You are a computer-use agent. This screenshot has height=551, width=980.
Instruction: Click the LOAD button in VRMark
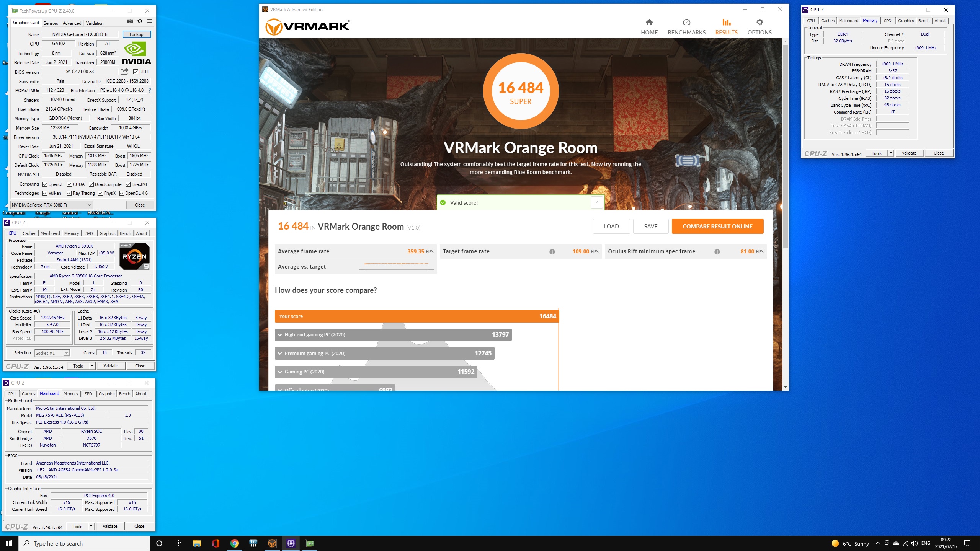coord(611,227)
